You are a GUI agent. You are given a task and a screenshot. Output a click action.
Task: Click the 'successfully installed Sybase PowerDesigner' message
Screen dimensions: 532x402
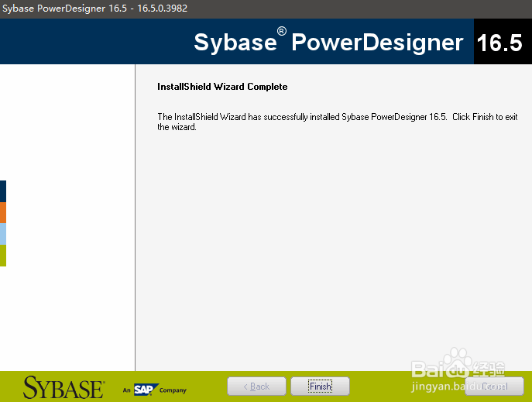(338, 122)
